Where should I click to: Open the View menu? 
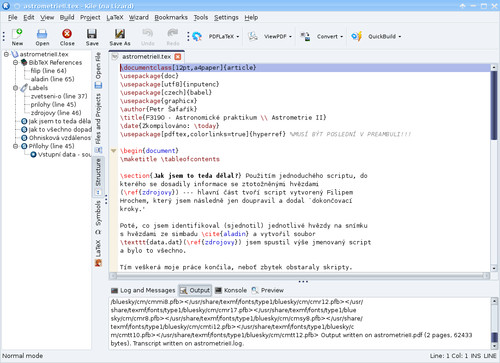point(47,17)
